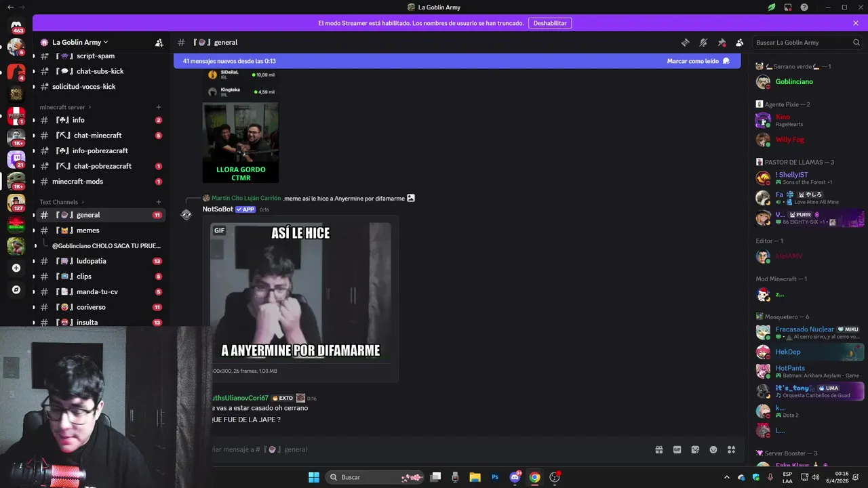Open Goblinciano in member list
The height and width of the screenshot is (488, 868).
(x=810, y=82)
